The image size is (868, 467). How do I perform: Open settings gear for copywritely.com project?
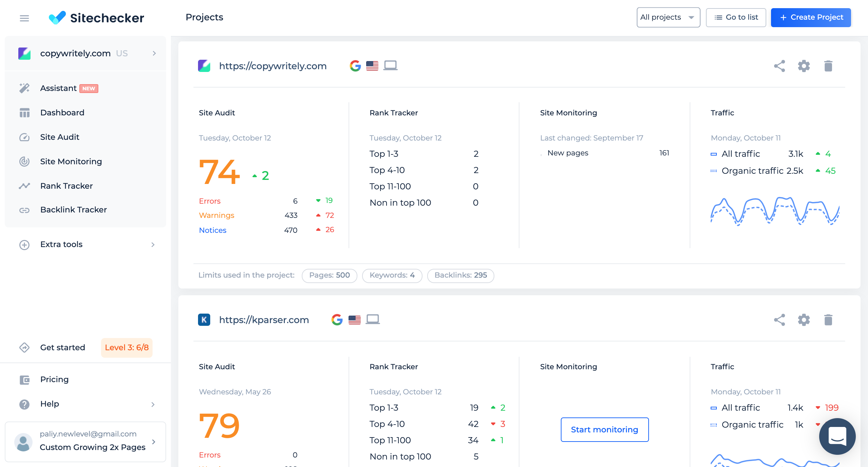tap(804, 66)
